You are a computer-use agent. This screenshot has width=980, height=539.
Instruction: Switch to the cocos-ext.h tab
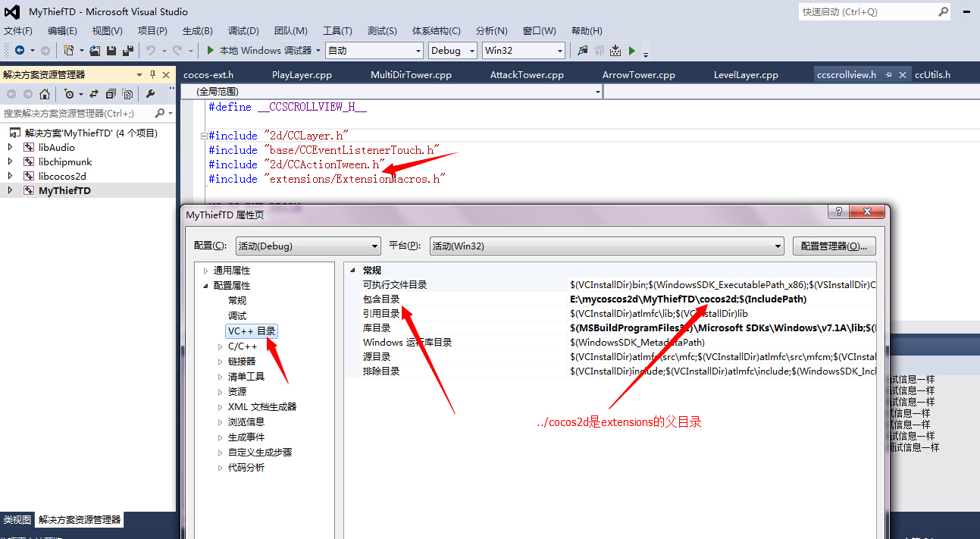click(208, 74)
